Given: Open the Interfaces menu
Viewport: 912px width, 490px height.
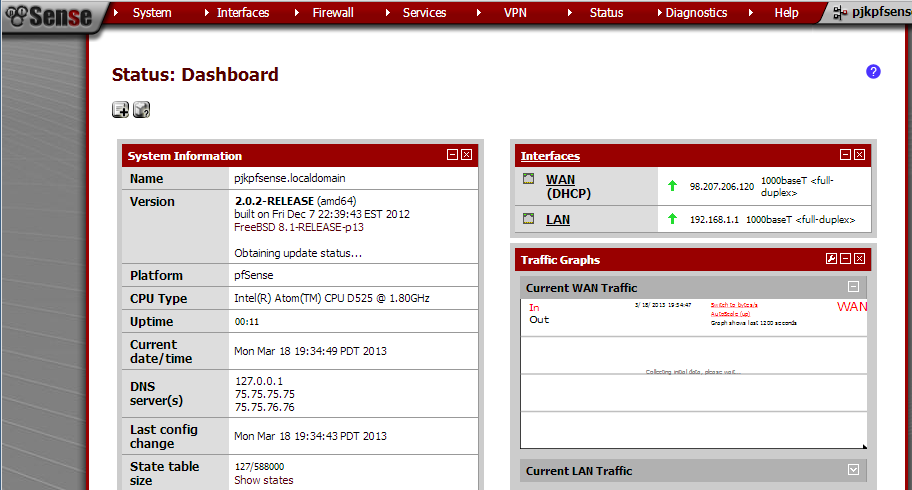Looking at the screenshot, I should [243, 13].
